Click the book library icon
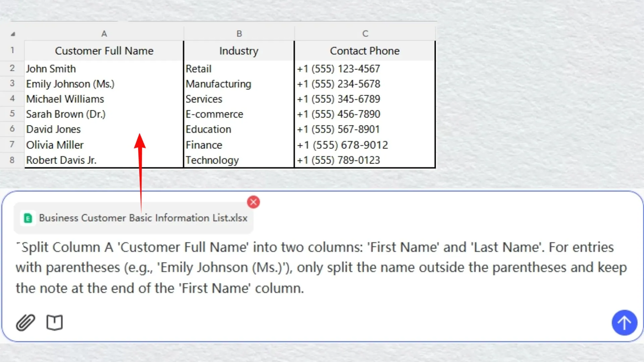This screenshot has height=362, width=644. pyautogui.click(x=54, y=322)
